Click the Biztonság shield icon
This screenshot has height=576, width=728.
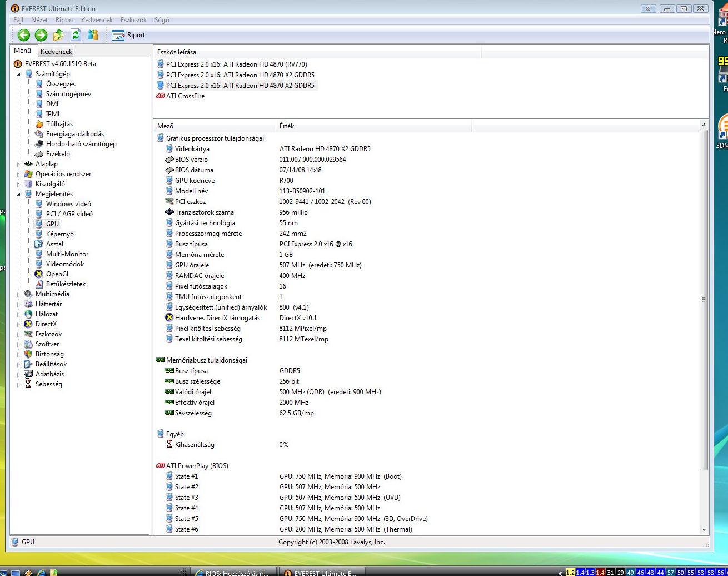tap(28, 354)
